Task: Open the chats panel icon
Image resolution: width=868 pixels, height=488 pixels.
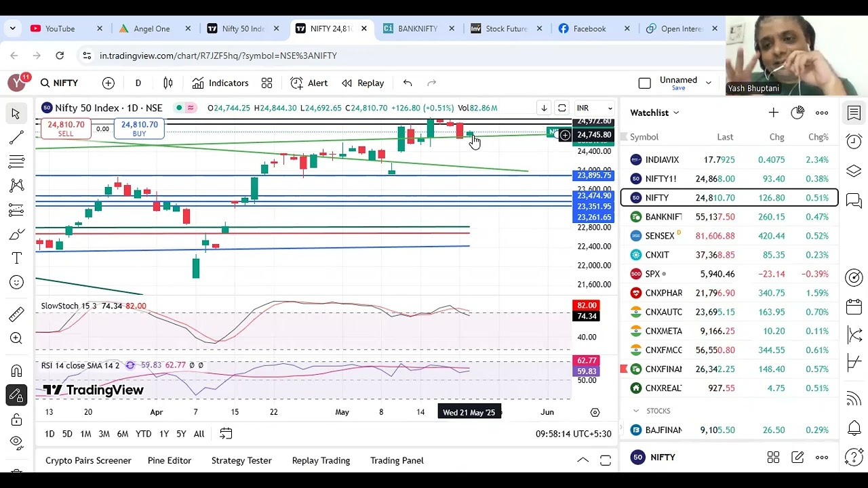Action: pyautogui.click(x=854, y=201)
